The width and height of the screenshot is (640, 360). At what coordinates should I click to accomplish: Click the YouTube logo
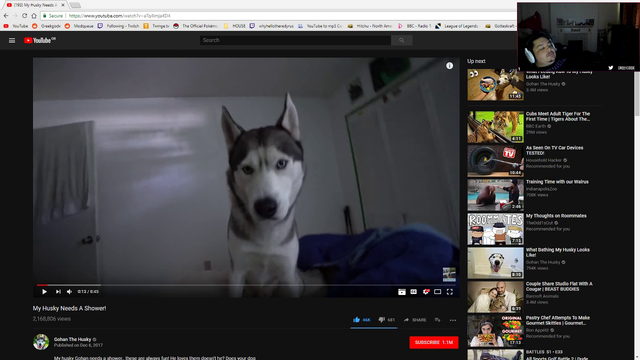40,40
